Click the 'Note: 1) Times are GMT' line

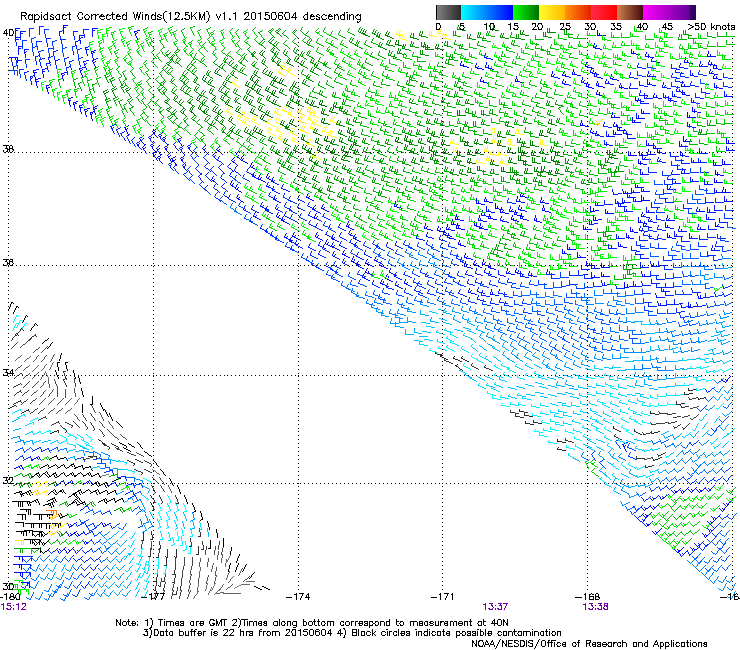[311, 623]
